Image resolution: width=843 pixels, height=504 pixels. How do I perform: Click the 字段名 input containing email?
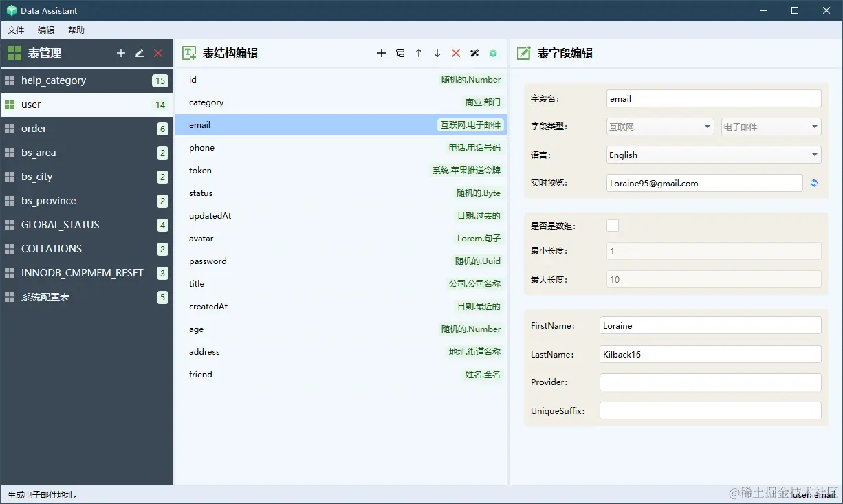pos(714,98)
